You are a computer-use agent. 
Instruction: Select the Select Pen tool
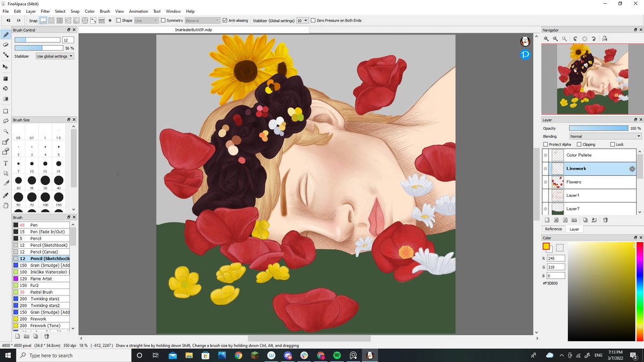pyautogui.click(x=5, y=142)
